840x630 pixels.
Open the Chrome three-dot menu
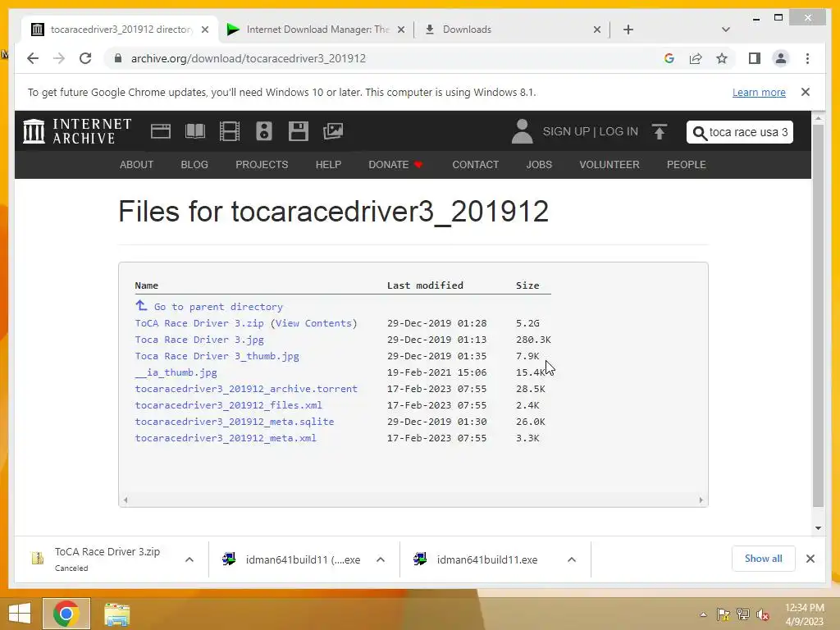click(x=807, y=58)
